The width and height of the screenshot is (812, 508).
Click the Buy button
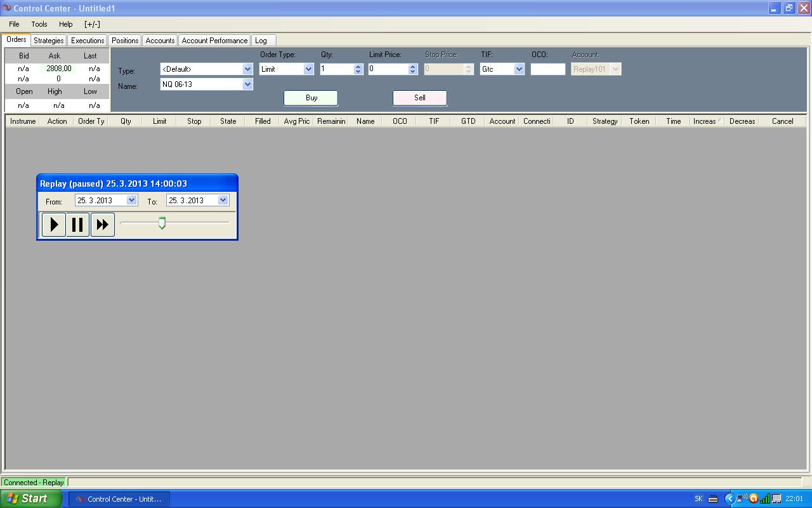pos(311,98)
